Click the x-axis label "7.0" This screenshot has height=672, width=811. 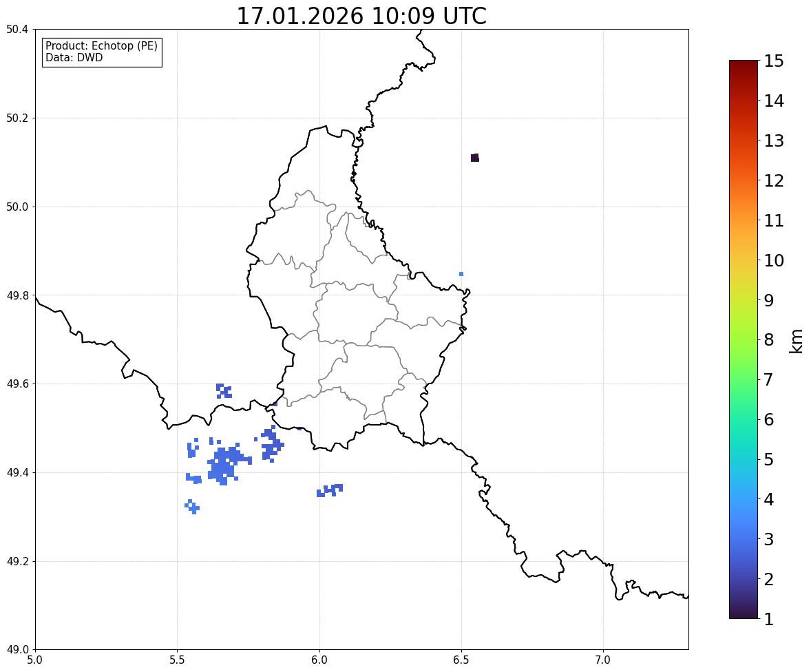(x=603, y=660)
